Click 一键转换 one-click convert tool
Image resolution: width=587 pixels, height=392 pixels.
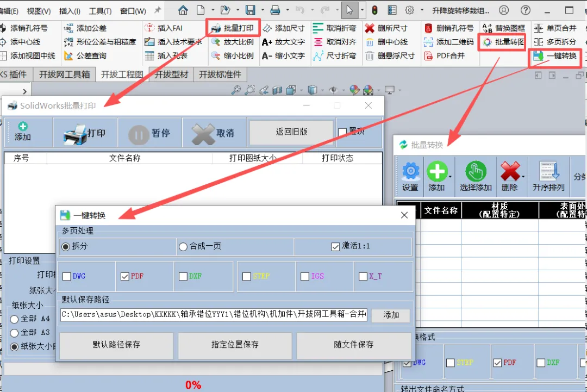[x=555, y=56]
